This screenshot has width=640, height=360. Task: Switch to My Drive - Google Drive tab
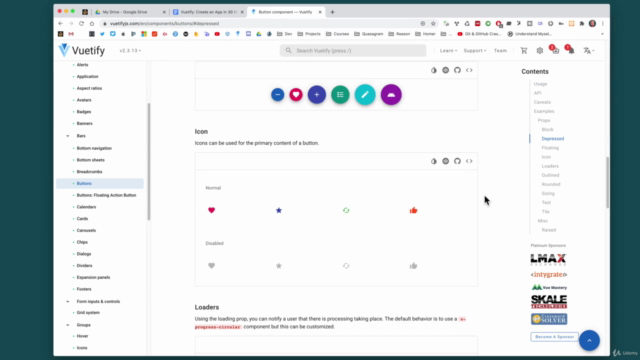pos(130,12)
